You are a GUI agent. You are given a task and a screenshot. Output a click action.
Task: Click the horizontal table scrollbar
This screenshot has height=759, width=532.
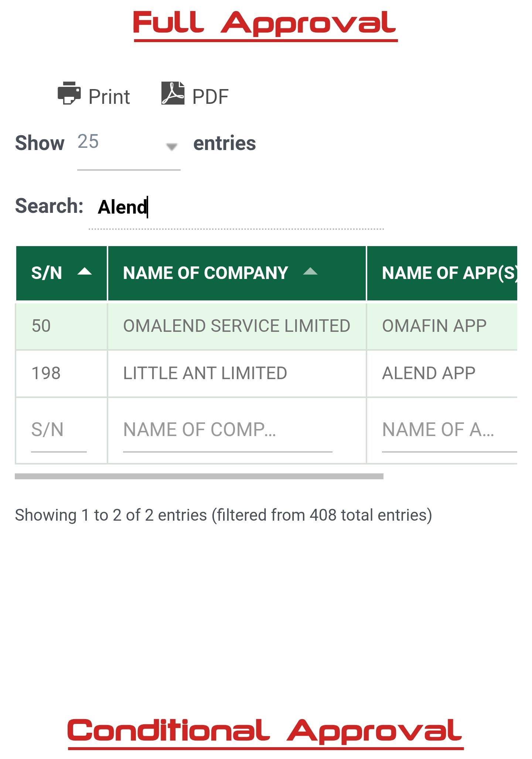coord(199,476)
